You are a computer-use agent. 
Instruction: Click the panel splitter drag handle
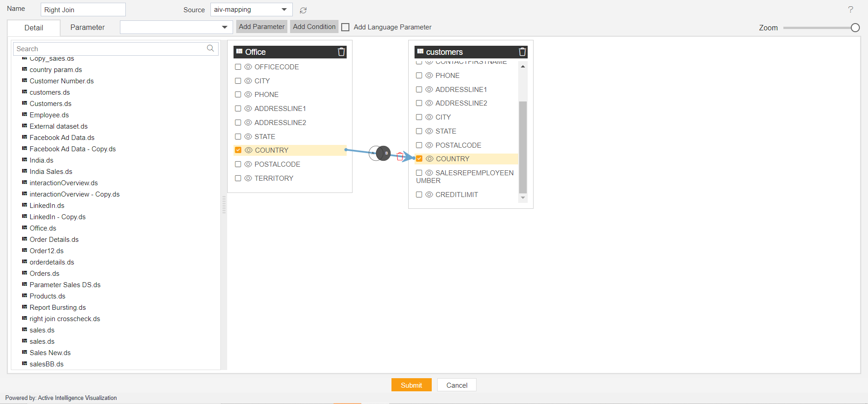coord(224,205)
